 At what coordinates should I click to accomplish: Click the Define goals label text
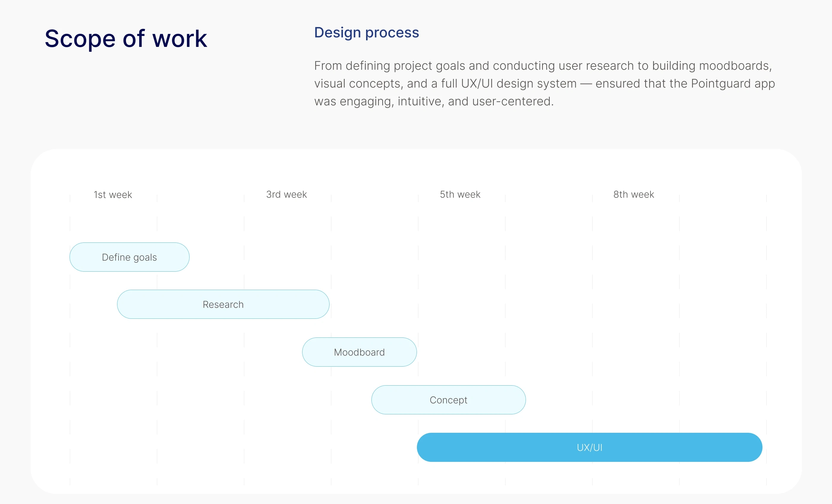tap(129, 257)
